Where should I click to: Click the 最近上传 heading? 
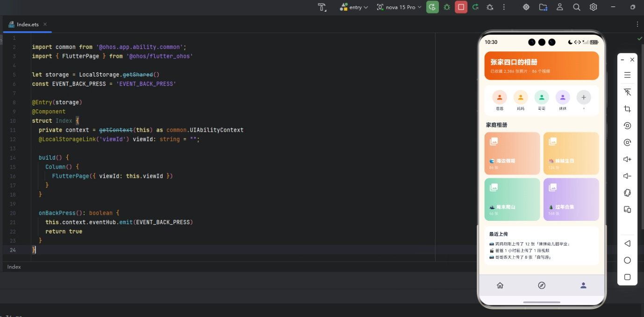coord(498,234)
